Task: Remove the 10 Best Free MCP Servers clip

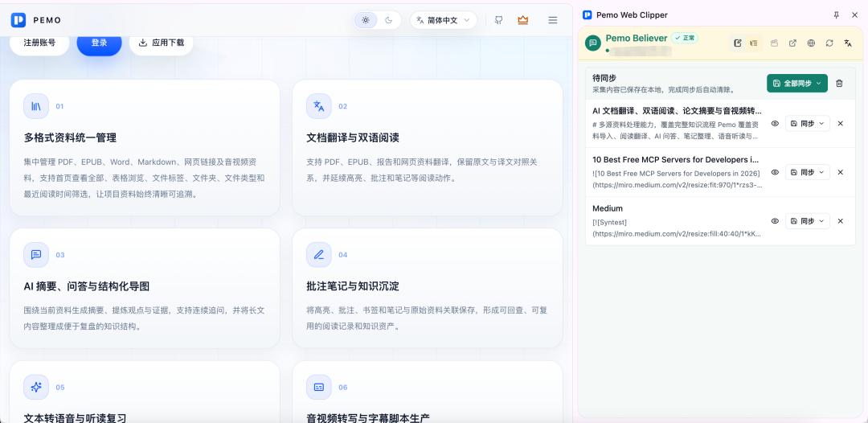Action: pos(841,172)
